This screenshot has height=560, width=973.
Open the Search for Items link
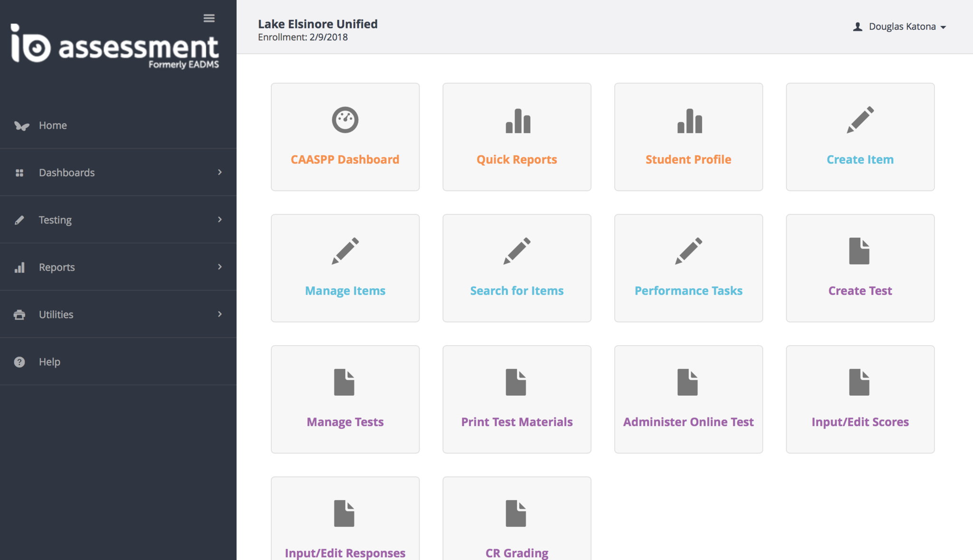pyautogui.click(x=516, y=291)
